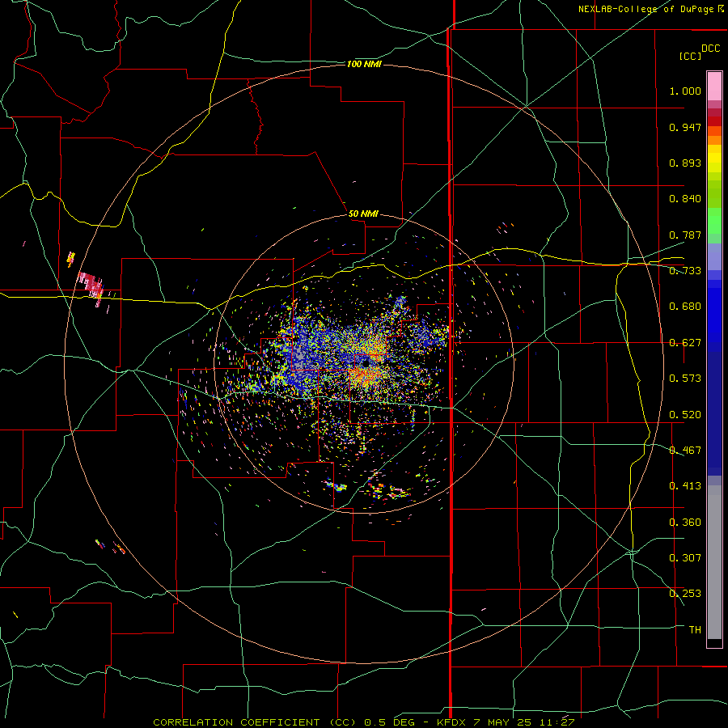Pick the gray color bar segment
Image resolution: width=728 pixels, height=728 pixels.
pos(714,562)
